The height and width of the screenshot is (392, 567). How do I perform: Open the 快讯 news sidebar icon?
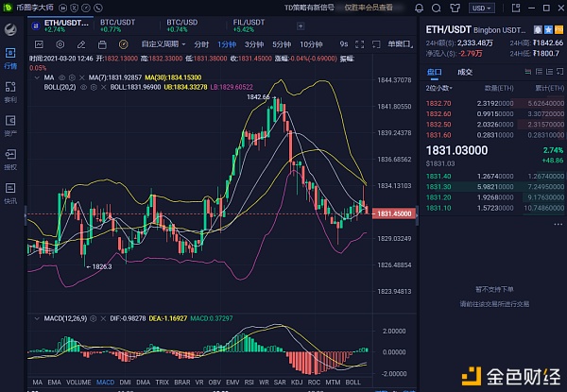(10, 193)
